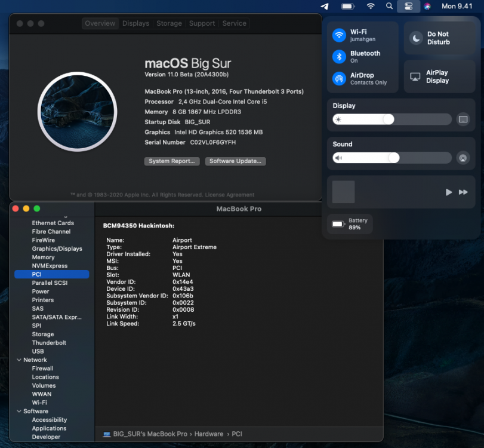Open Spotlight search in menu bar
The width and height of the screenshot is (484, 448).
point(389,6)
